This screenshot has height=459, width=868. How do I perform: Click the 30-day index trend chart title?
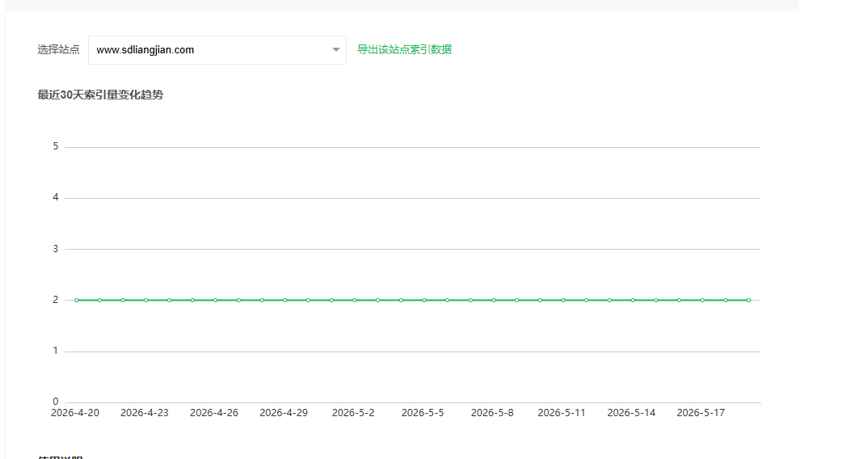click(x=100, y=95)
